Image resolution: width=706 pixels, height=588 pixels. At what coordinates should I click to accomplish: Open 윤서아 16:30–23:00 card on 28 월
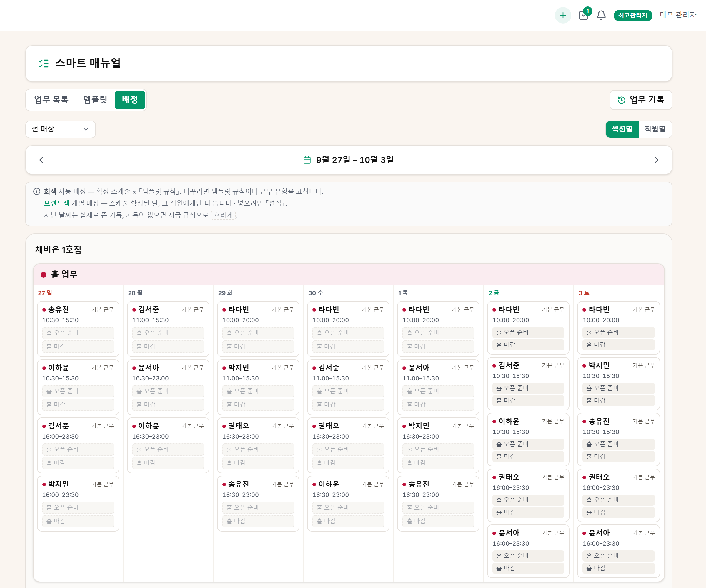pos(168,387)
